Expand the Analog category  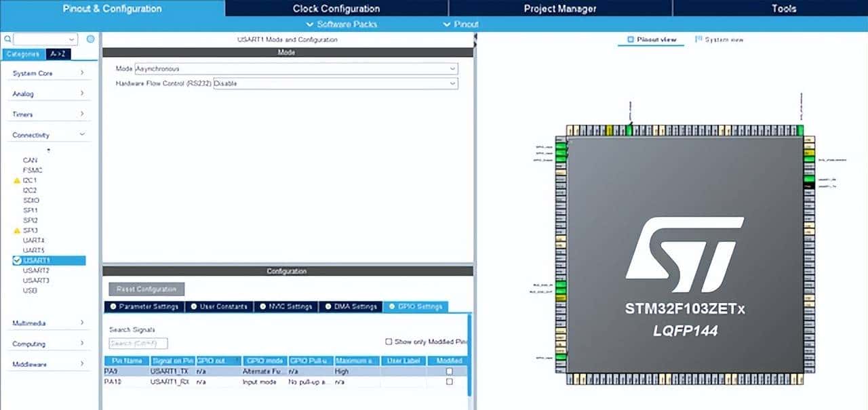49,94
